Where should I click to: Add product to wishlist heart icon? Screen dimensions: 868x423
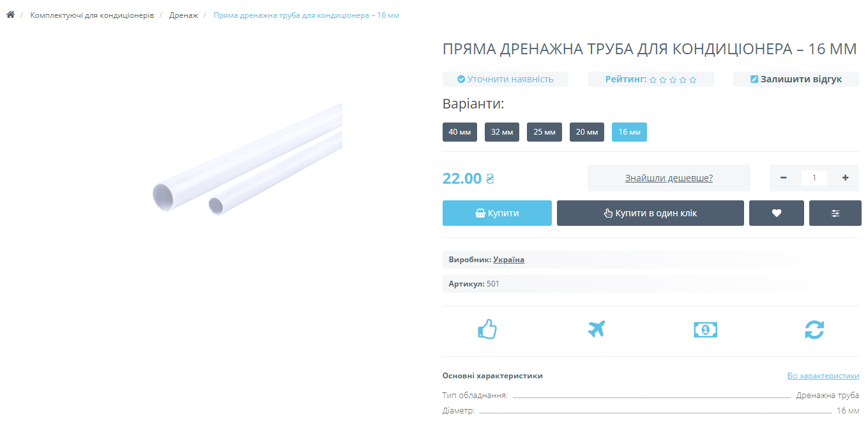coord(777,213)
